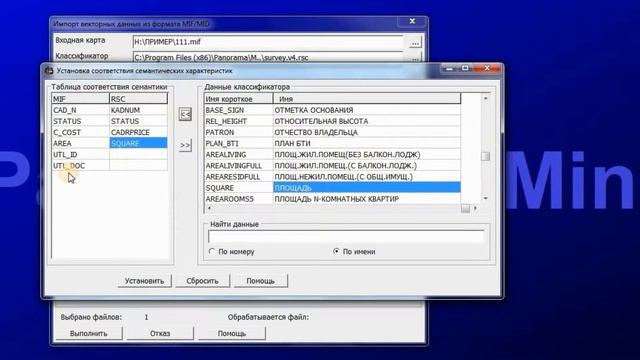Screen dimensions: 640x360
Task: Select the 'CAD_N' row in MIF column
Action: pos(81,110)
